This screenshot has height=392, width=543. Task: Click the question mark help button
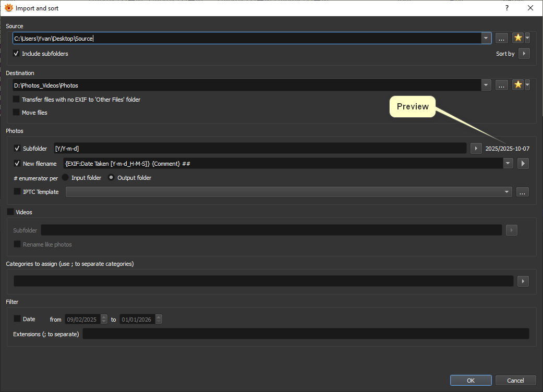507,8
